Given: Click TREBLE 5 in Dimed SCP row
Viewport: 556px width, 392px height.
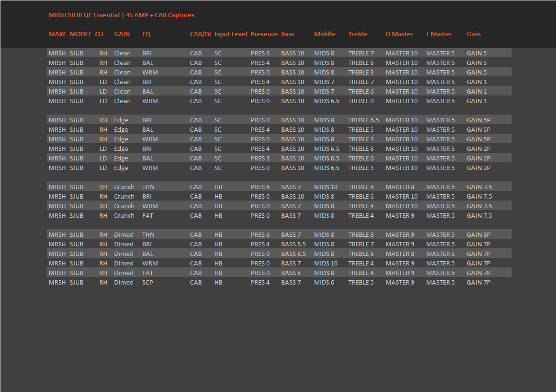Looking at the screenshot, I should click(x=361, y=283).
